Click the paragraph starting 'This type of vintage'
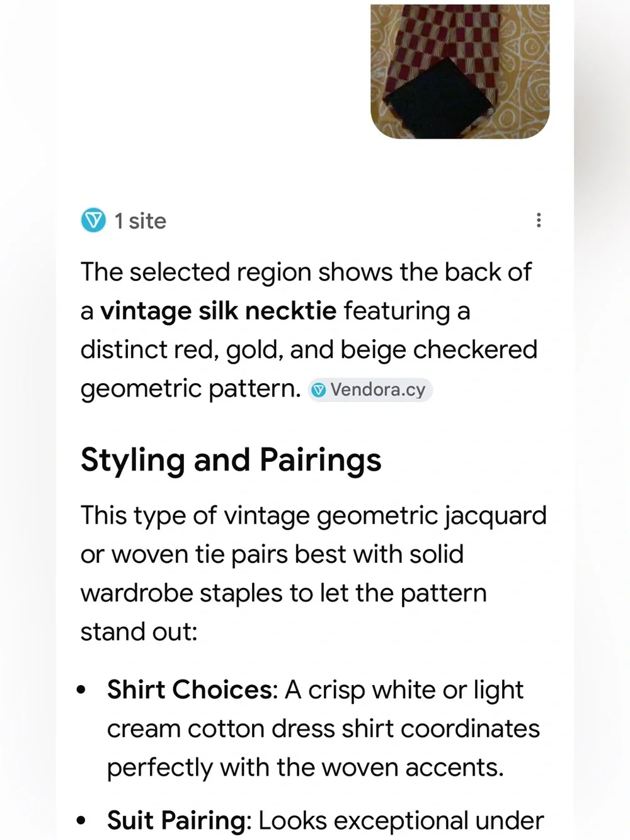This screenshot has width=630, height=840. coord(313,573)
